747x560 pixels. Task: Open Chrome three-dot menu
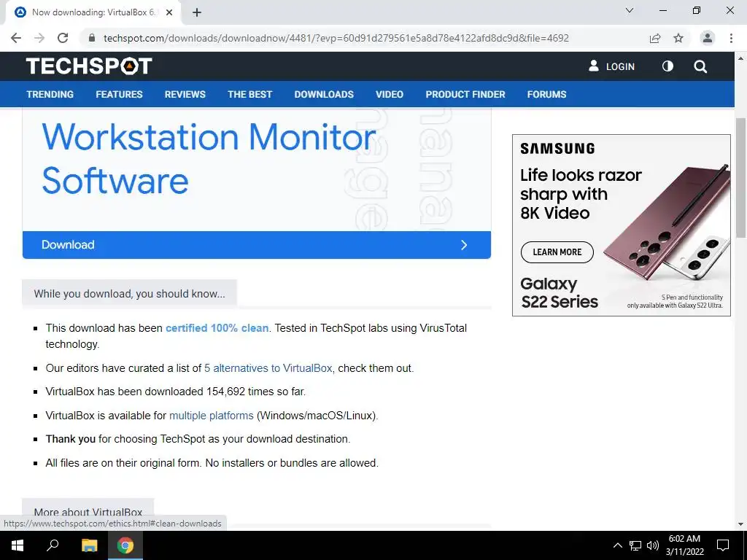coord(731,38)
